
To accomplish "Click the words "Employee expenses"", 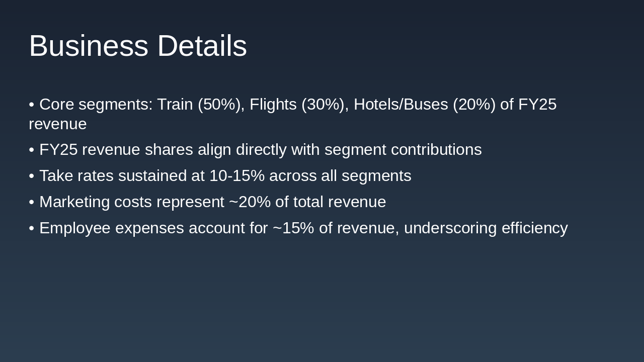I will tap(112, 228).
